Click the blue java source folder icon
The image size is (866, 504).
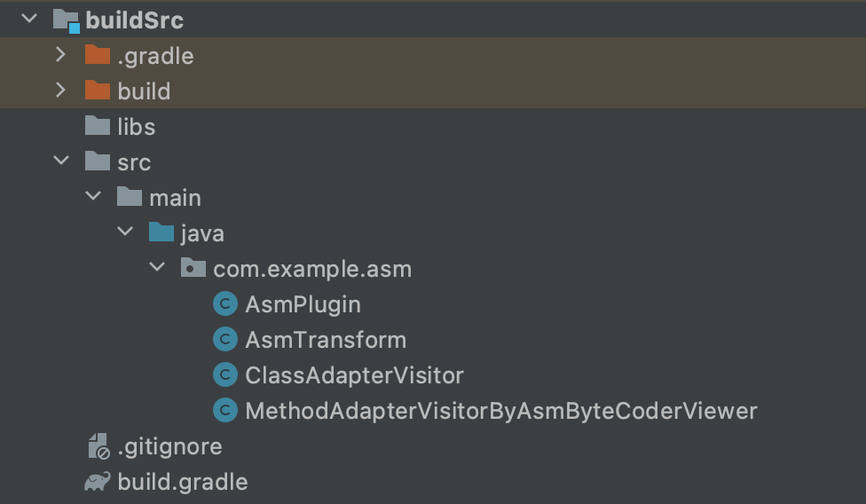[x=161, y=233]
